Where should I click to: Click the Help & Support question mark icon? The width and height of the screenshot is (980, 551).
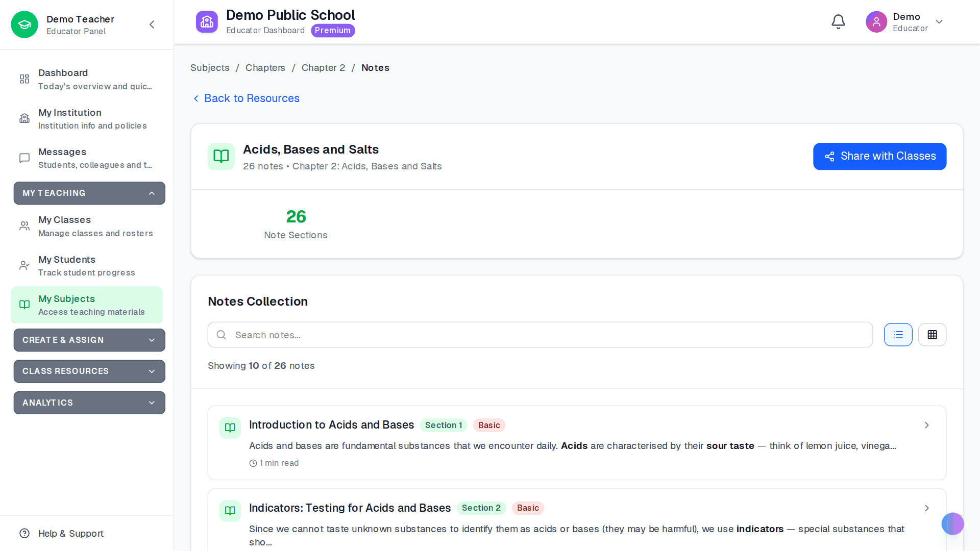click(24, 533)
